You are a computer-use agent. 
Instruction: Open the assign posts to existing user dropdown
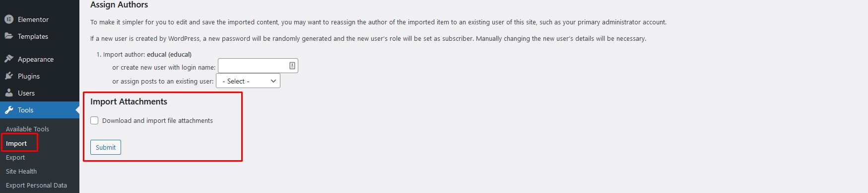point(248,81)
